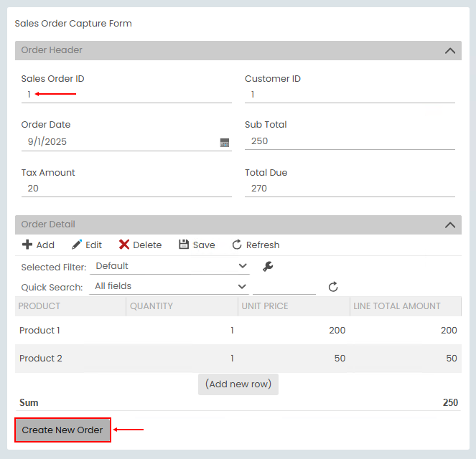
Task: Click the Create New Order button
Action: (x=62, y=430)
